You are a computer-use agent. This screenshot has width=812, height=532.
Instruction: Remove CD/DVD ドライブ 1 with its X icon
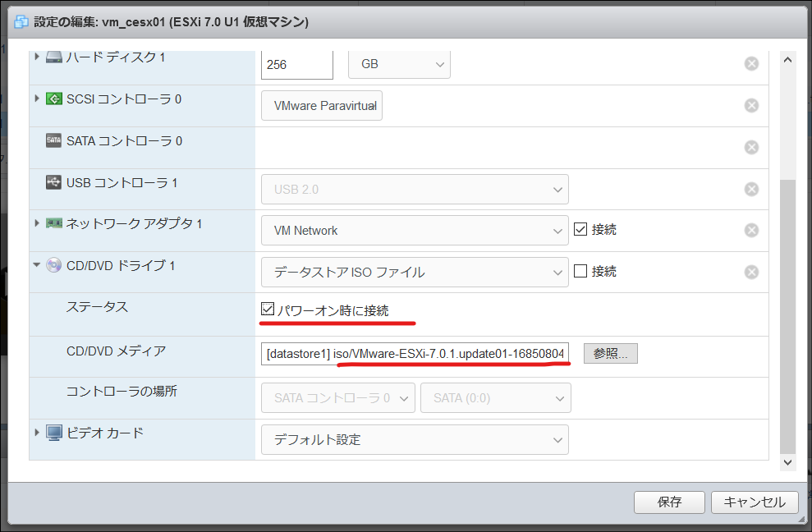pyautogui.click(x=751, y=272)
